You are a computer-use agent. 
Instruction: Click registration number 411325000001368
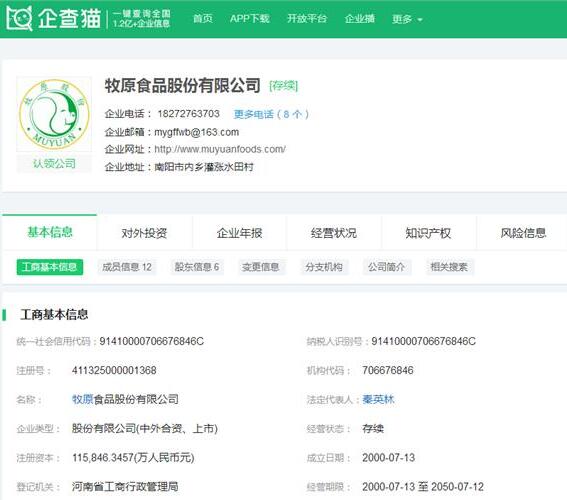pos(114,370)
